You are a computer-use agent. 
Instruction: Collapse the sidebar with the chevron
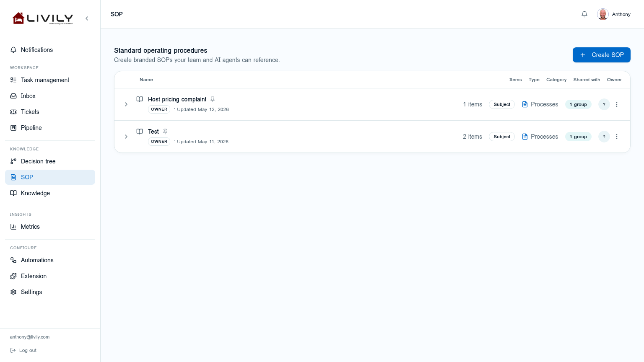[87, 18]
